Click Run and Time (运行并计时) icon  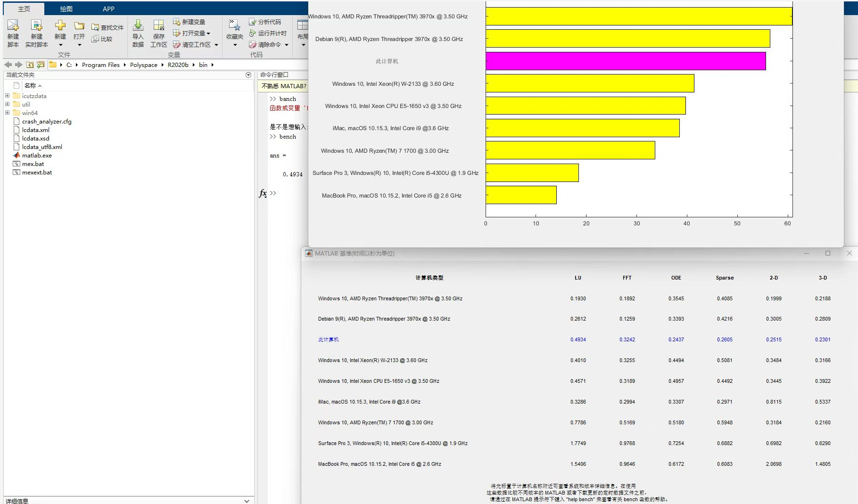[x=253, y=33]
